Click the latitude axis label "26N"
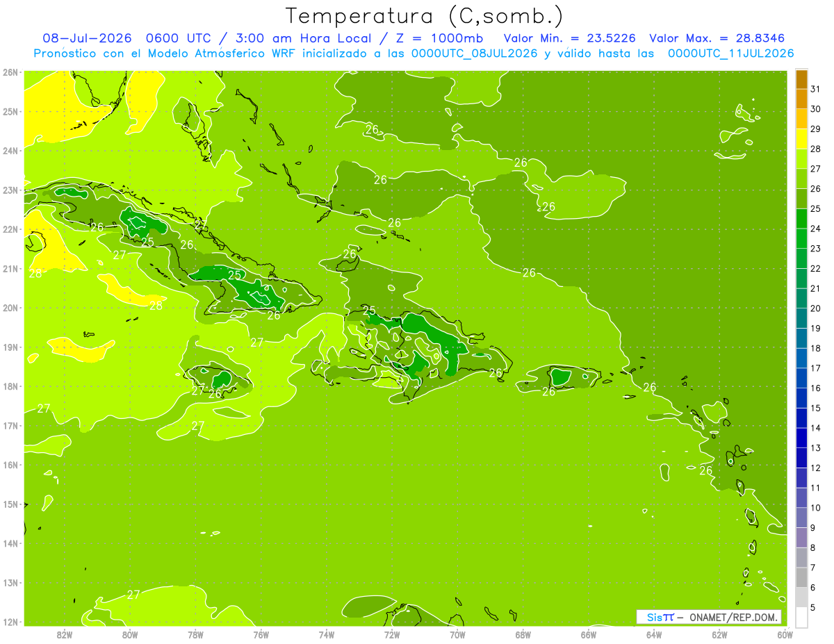This screenshot has width=834, height=644. 10,72
